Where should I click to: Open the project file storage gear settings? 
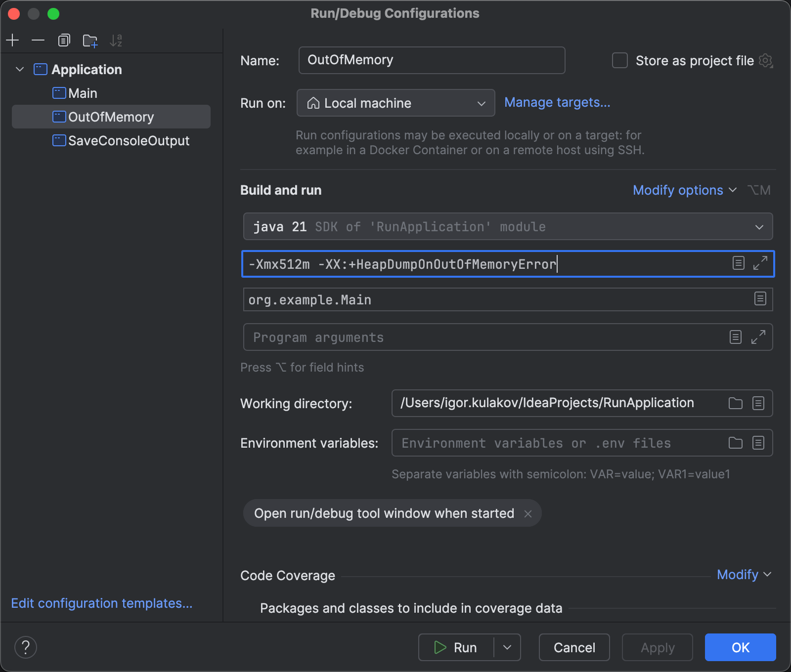(x=766, y=61)
